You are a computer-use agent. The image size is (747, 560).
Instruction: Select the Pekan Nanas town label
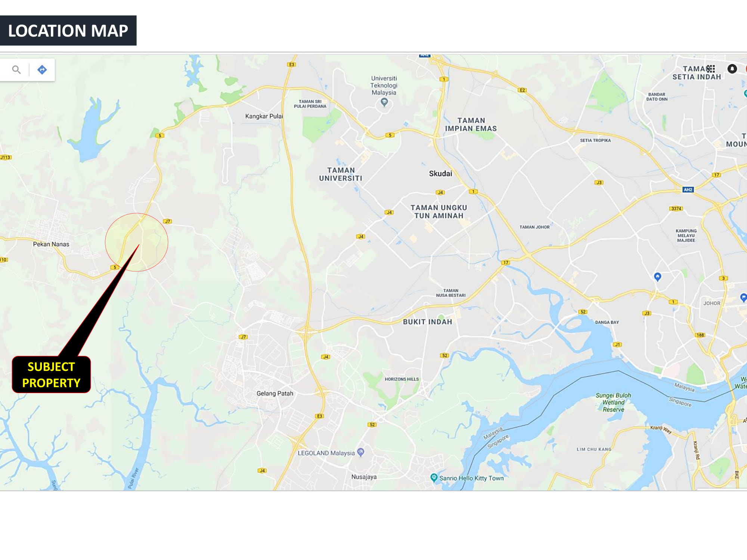coord(51,244)
